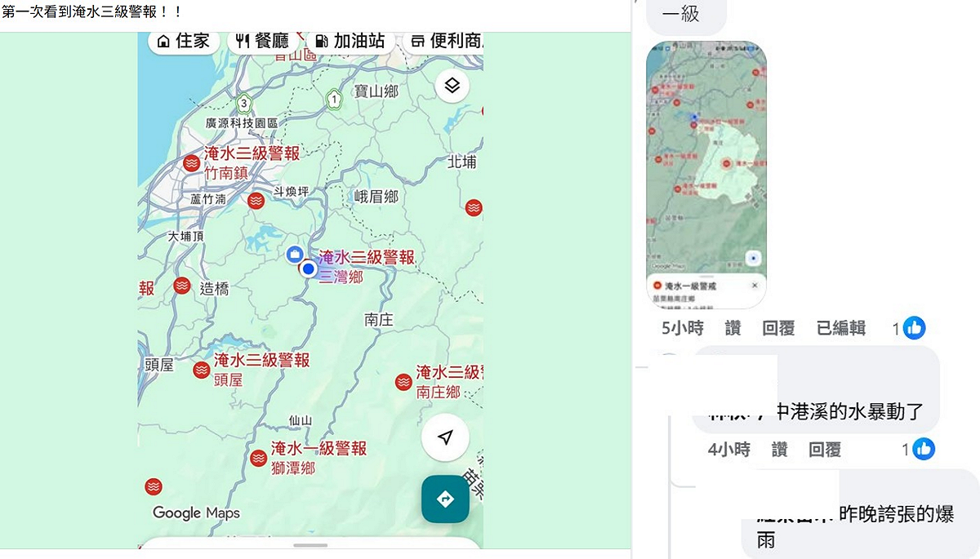
Task: Open the map layers button
Action: tap(452, 85)
